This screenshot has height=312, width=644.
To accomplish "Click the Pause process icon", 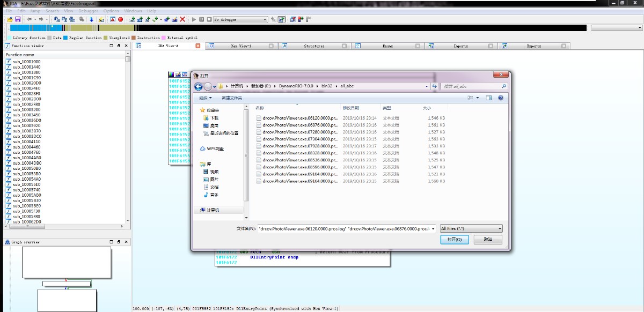I will pos(201,19).
